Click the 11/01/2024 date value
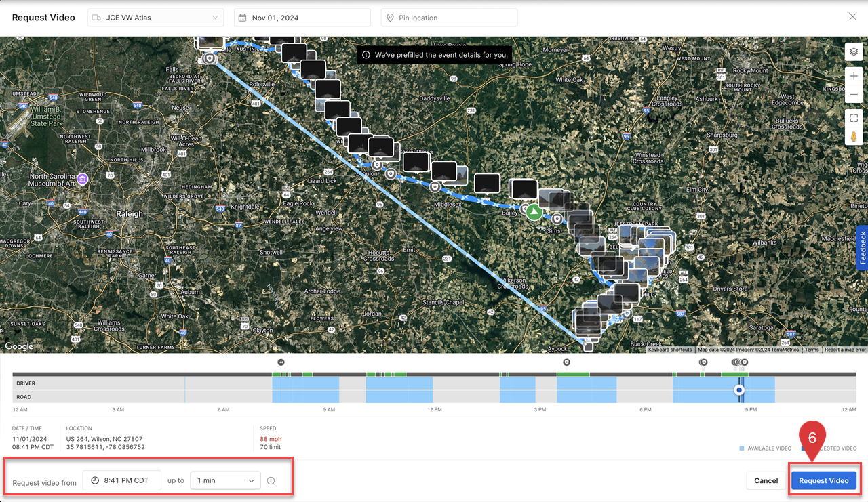This screenshot has width=868, height=502. click(28, 439)
